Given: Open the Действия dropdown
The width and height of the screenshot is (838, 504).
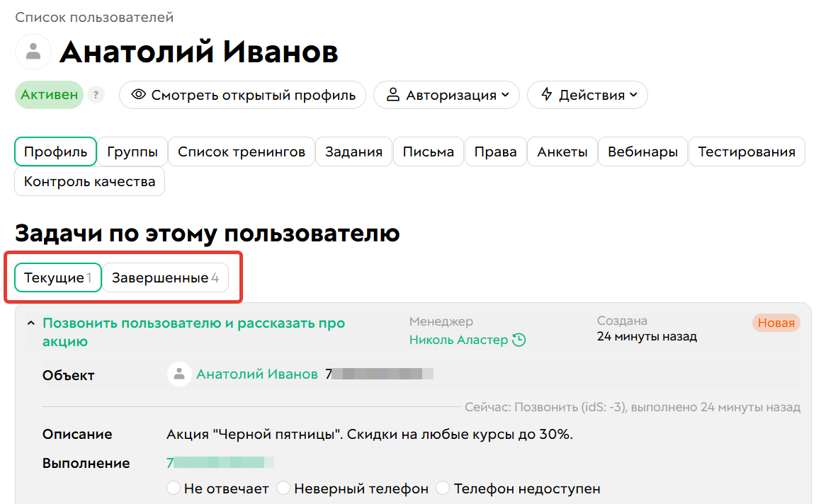Looking at the screenshot, I should (x=587, y=94).
